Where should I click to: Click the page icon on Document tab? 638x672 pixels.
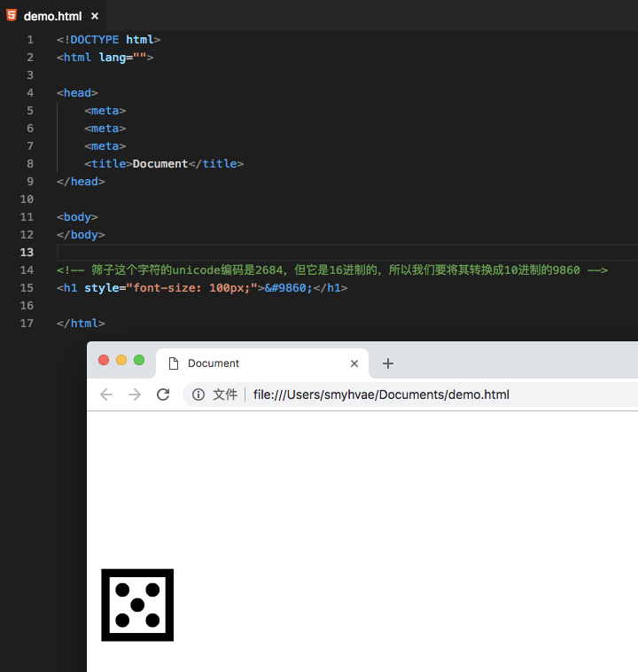point(174,363)
